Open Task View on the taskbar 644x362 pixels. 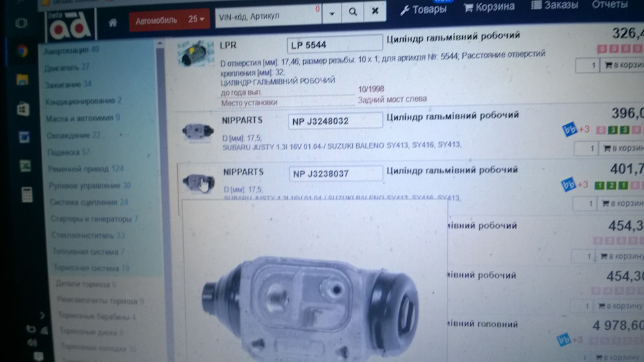[x=21, y=24]
